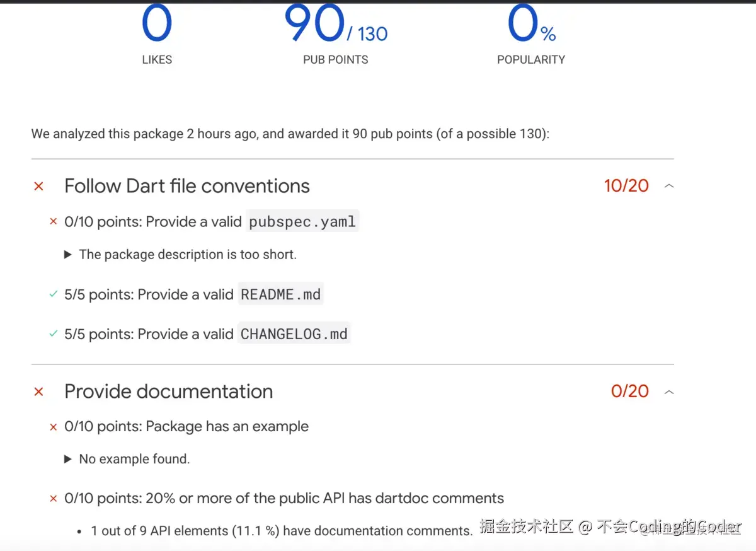Click the README.md code label
The width and height of the screenshot is (756, 551).
pyautogui.click(x=280, y=294)
